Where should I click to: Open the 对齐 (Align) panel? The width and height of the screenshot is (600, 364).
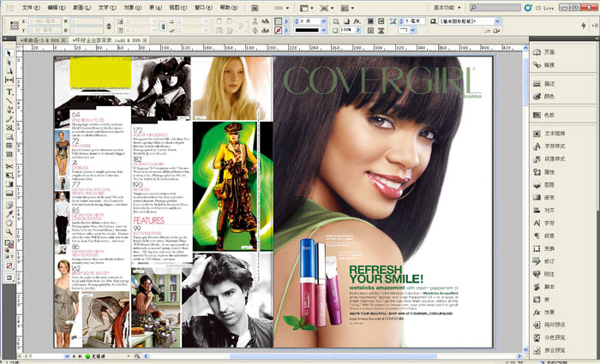pyautogui.click(x=545, y=211)
